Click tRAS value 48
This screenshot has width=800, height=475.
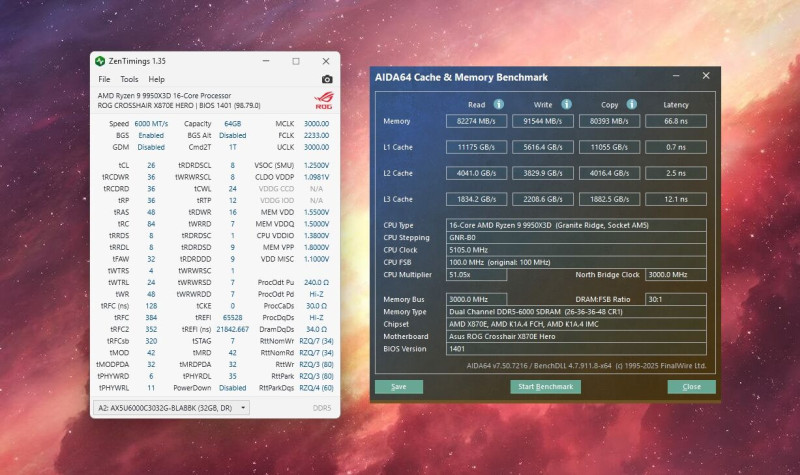pyautogui.click(x=151, y=212)
